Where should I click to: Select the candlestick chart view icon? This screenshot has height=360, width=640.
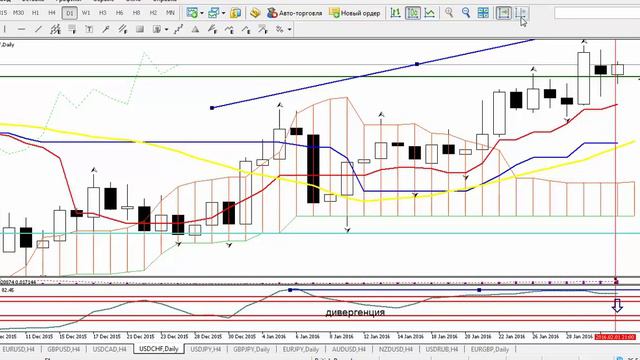click(413, 13)
